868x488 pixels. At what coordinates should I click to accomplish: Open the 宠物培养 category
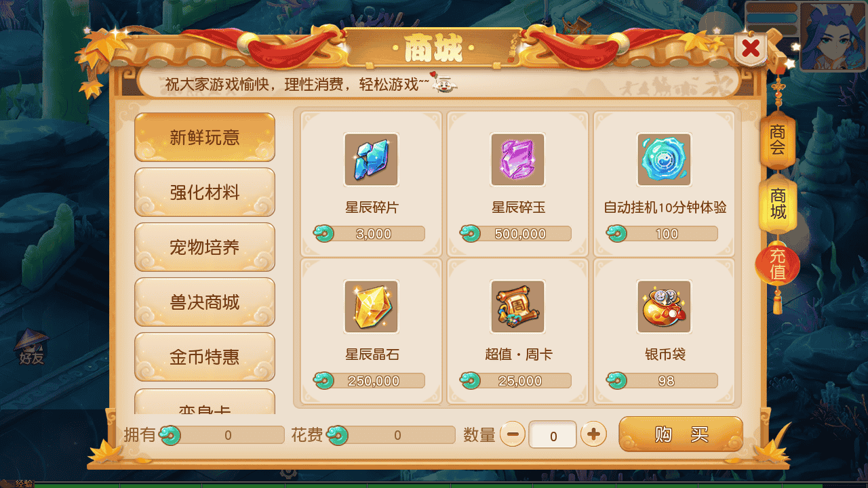tap(205, 247)
